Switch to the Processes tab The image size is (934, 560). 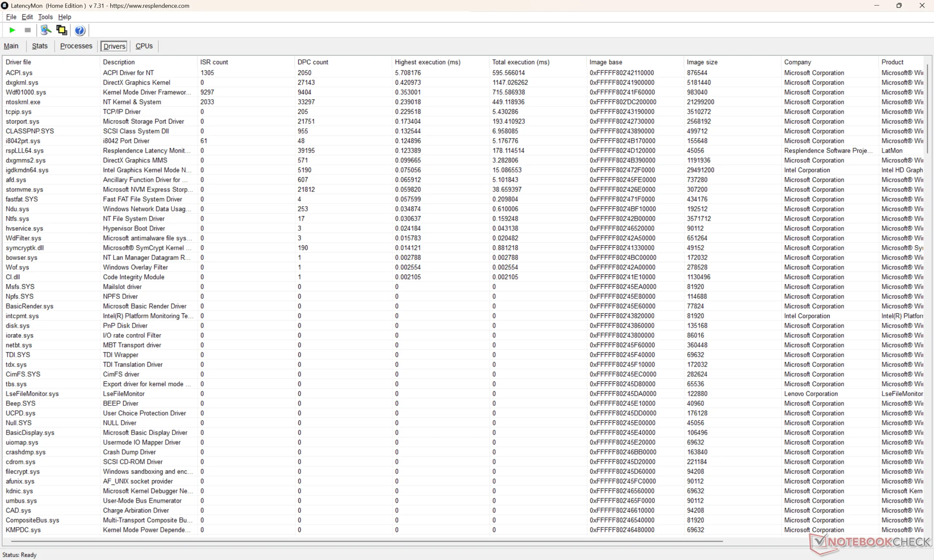click(x=76, y=46)
